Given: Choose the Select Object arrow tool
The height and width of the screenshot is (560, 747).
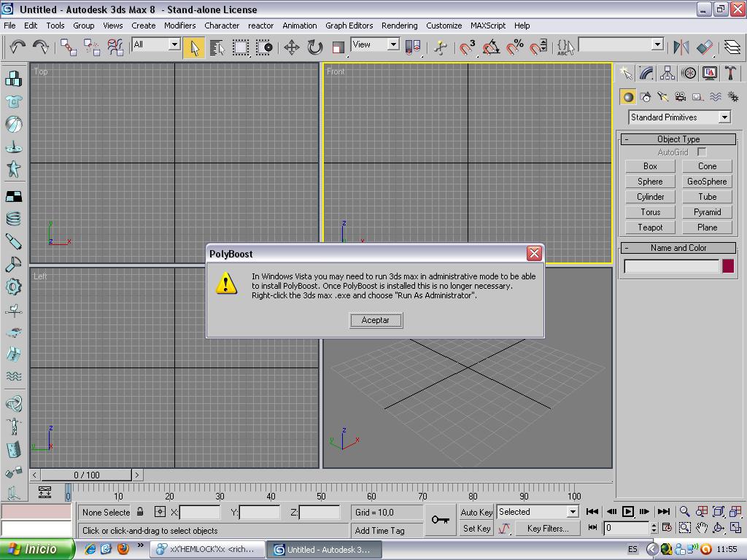Looking at the screenshot, I should coord(194,47).
